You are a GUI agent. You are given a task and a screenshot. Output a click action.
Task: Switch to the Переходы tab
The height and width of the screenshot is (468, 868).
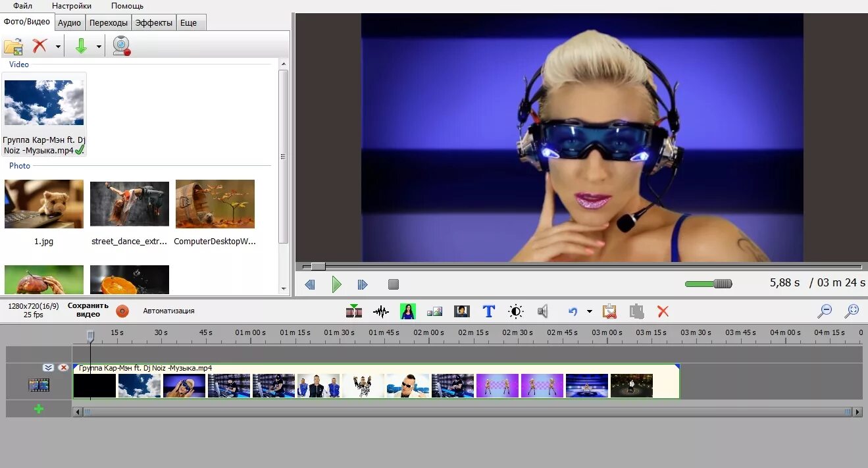pos(109,22)
